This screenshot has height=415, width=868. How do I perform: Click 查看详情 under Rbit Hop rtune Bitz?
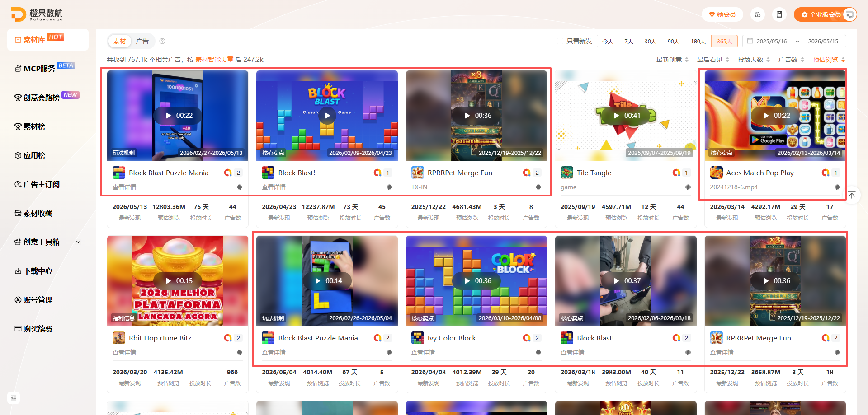124,352
